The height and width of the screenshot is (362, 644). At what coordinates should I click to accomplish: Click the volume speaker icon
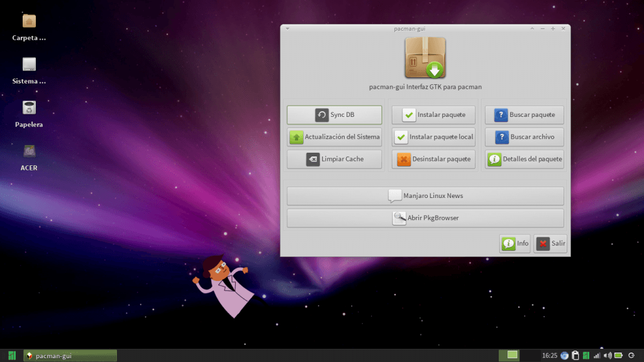pyautogui.click(x=608, y=356)
